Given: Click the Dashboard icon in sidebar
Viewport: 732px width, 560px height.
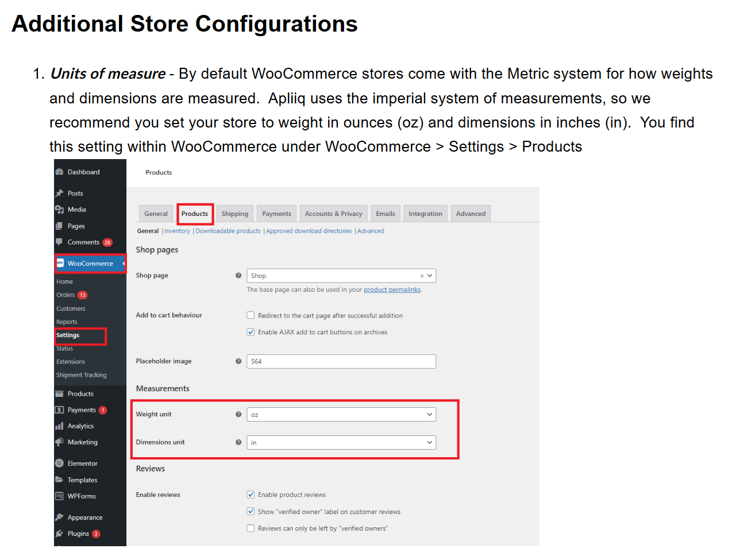Looking at the screenshot, I should click(x=59, y=172).
